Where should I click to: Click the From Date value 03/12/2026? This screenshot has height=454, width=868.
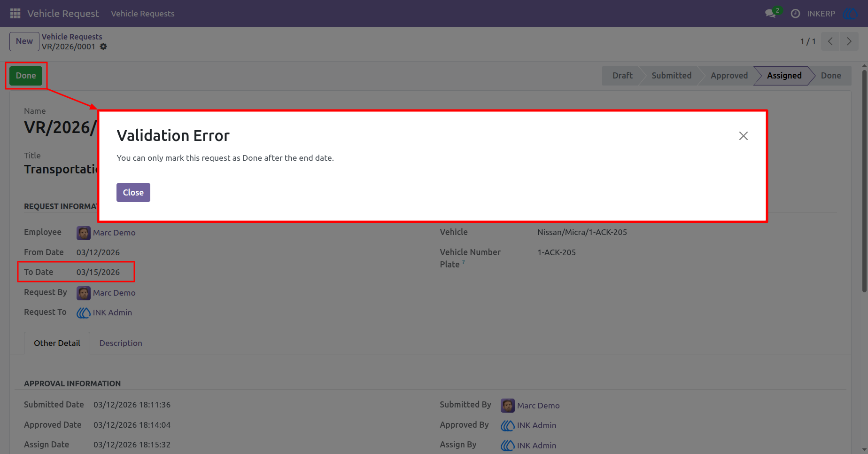pos(98,252)
